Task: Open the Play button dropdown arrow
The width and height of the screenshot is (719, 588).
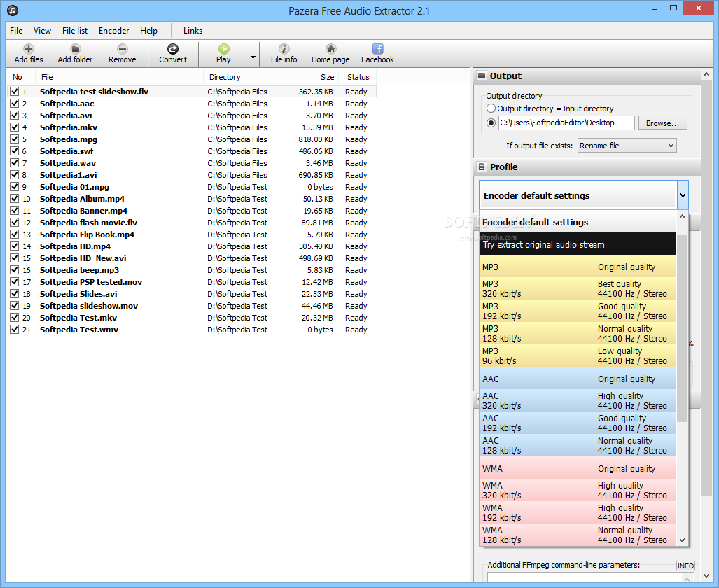Action: tap(253, 57)
